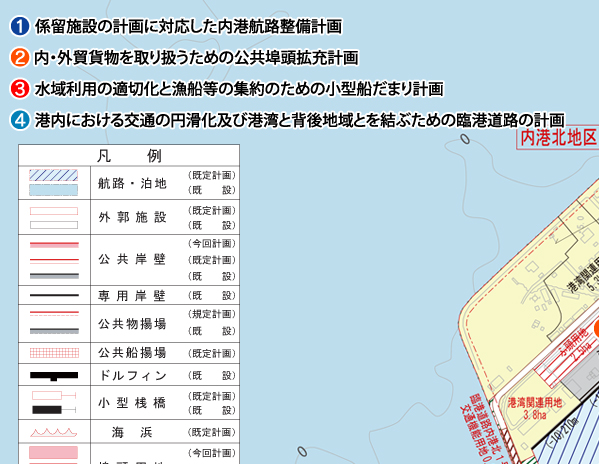The height and width of the screenshot is (464, 599).
Task: Click the 専用岸壁 legend row label
Action: tap(132, 296)
